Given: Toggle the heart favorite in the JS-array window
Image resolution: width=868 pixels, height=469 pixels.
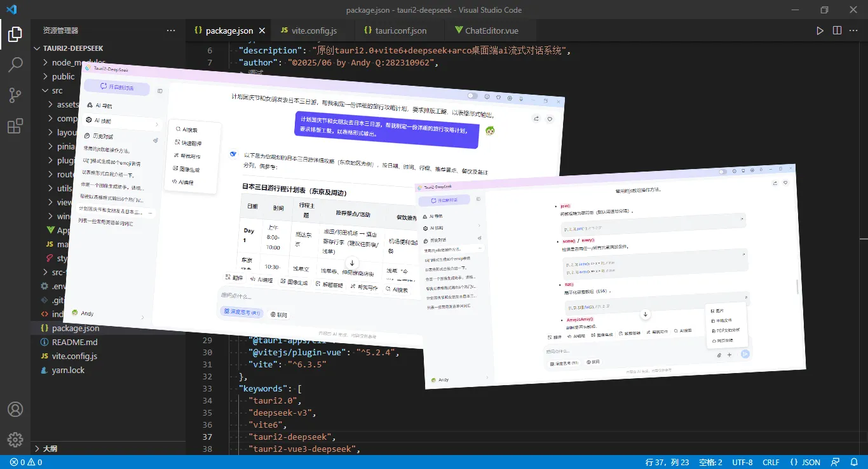Looking at the screenshot, I should pyautogui.click(x=785, y=183).
